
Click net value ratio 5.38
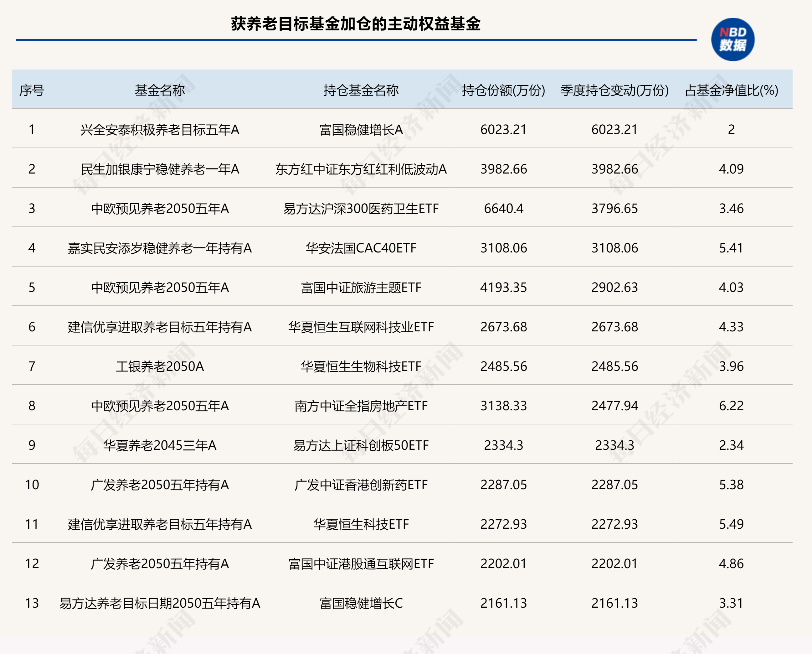pos(732,485)
